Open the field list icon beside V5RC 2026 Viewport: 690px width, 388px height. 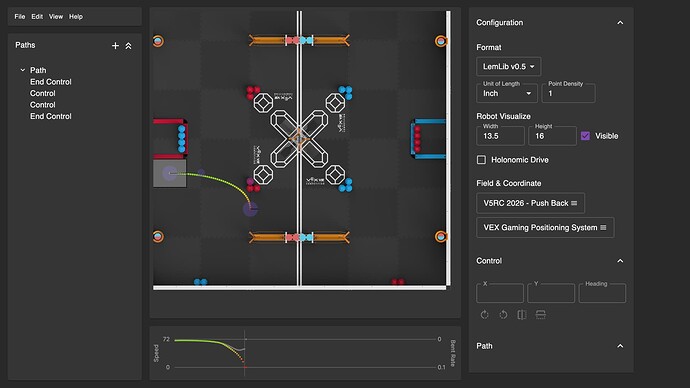coord(574,203)
